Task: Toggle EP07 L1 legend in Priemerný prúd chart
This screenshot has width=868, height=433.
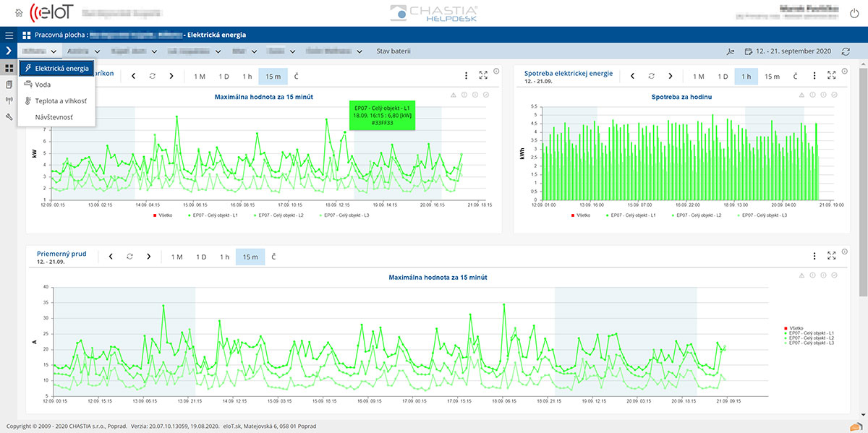Action: tap(812, 333)
